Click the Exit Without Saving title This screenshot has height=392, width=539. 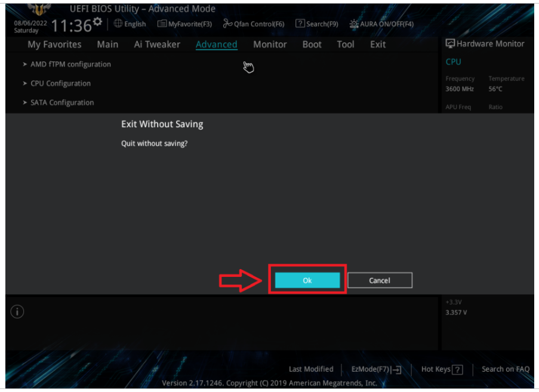tap(162, 124)
